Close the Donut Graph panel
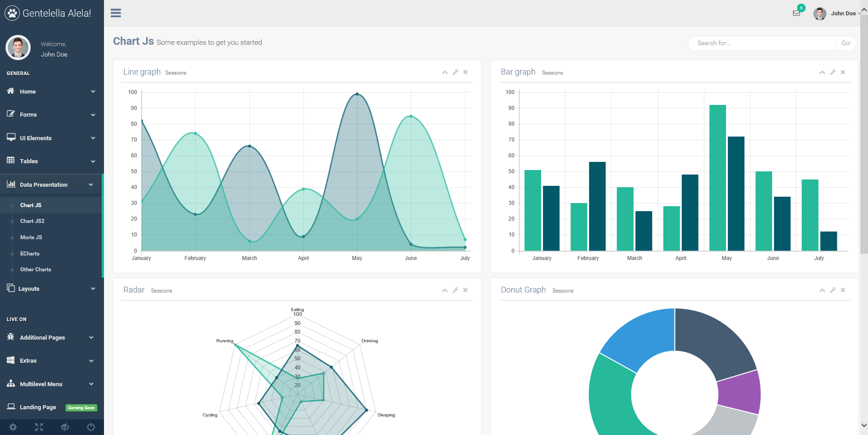The width and height of the screenshot is (868, 435). coord(843,290)
